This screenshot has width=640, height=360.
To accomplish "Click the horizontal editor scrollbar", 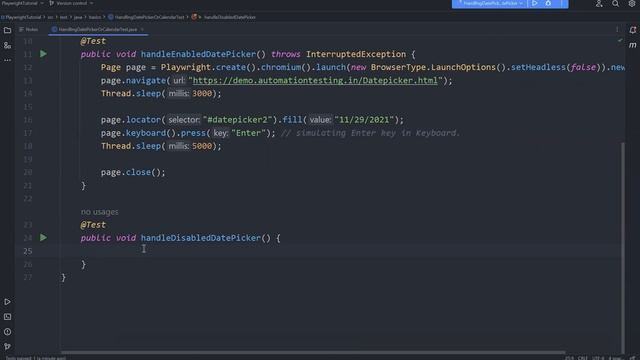I will coord(313,352).
